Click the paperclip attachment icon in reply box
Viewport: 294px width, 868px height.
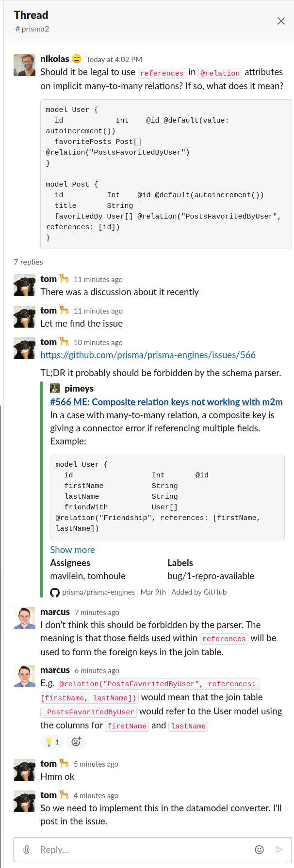(26, 850)
